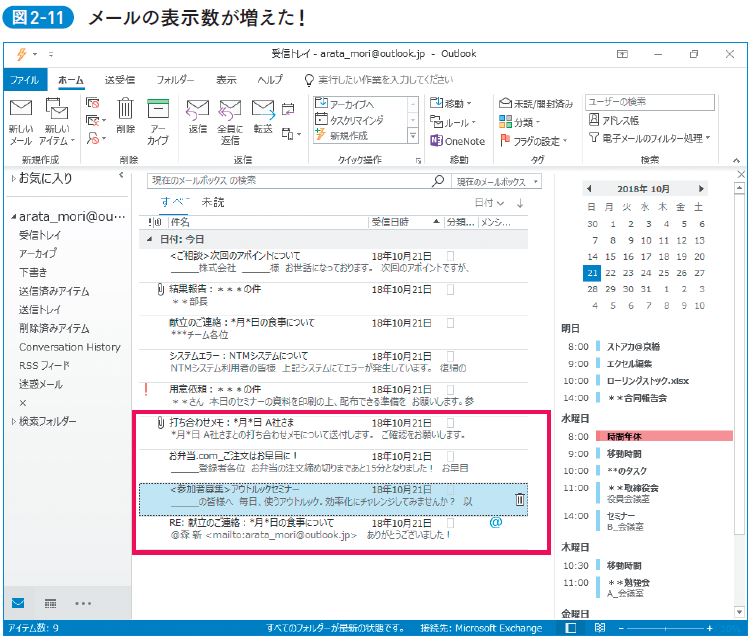This screenshot has width=754, height=642.
Task: Open the フラグの設定 dropdown
Action: [x=533, y=141]
